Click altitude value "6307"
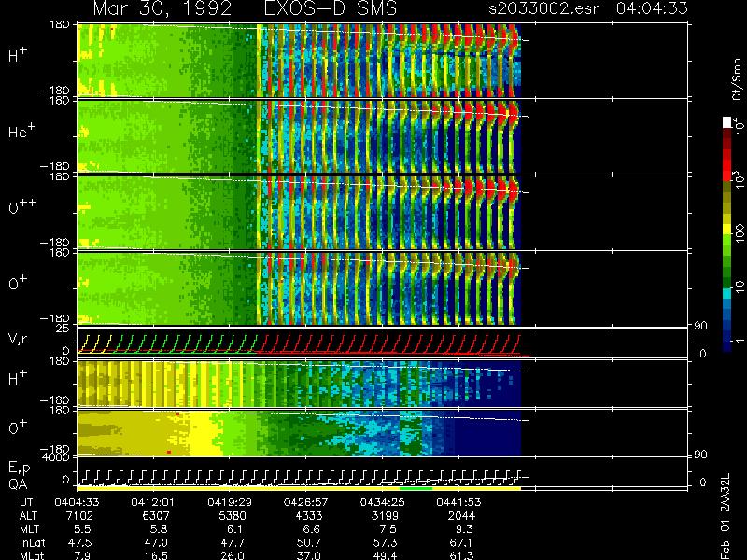Viewport: 747px width, 560px height. [157, 516]
